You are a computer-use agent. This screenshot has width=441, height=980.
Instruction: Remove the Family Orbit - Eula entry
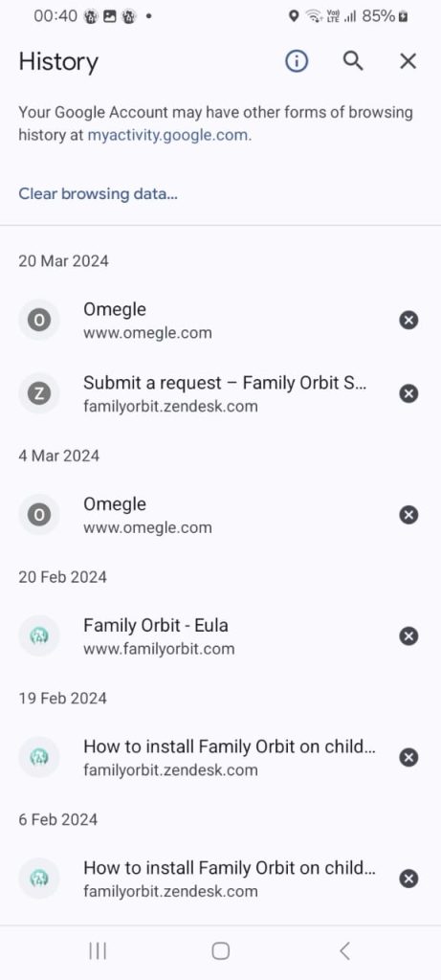(408, 636)
